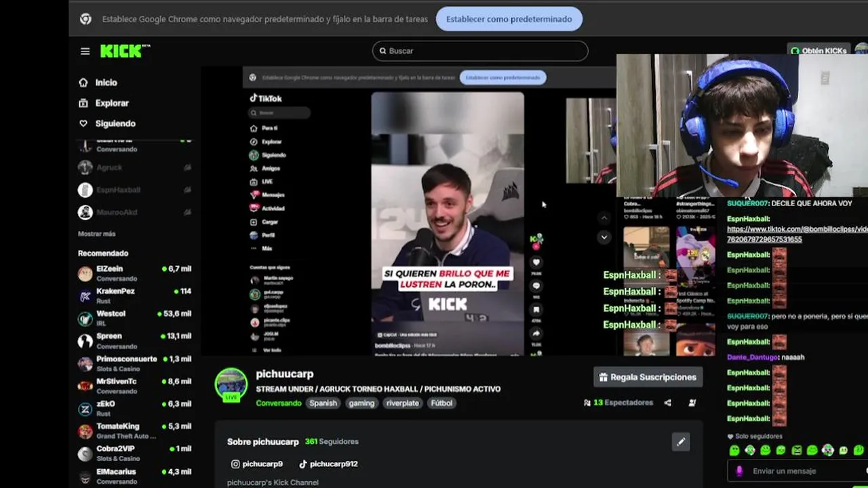
Task: Open recommended channel zEkO
Action: (135, 408)
